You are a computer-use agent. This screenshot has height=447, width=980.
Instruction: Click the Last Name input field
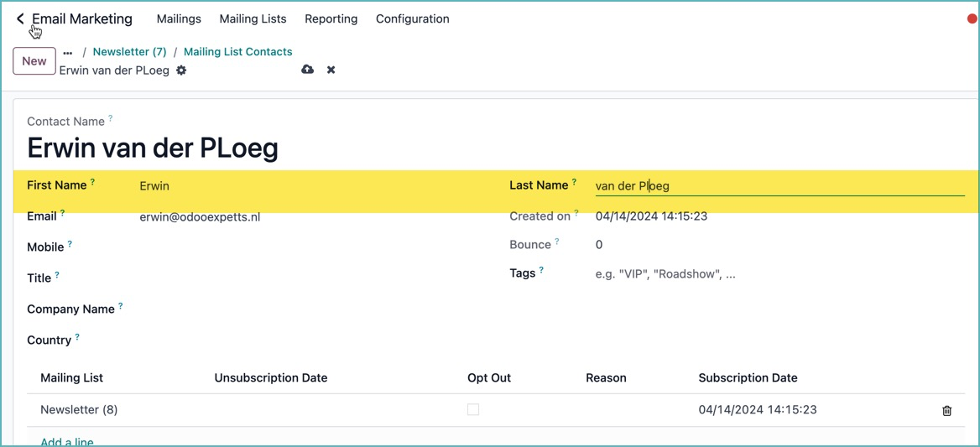click(x=779, y=186)
